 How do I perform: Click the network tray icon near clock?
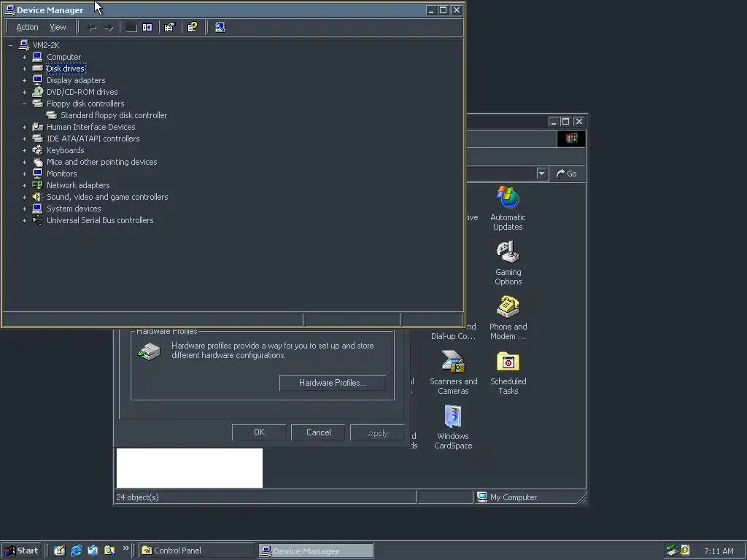pyautogui.click(x=672, y=551)
